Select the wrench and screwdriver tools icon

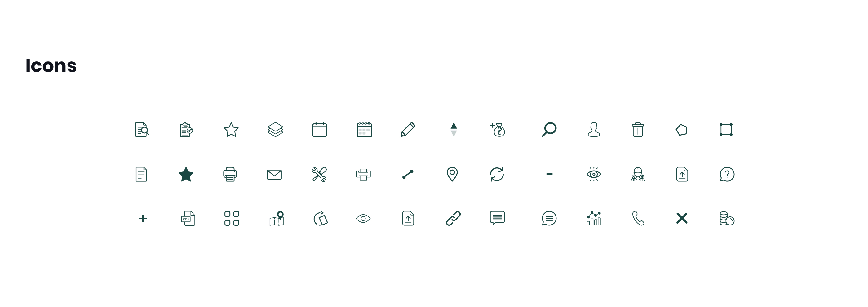(319, 174)
